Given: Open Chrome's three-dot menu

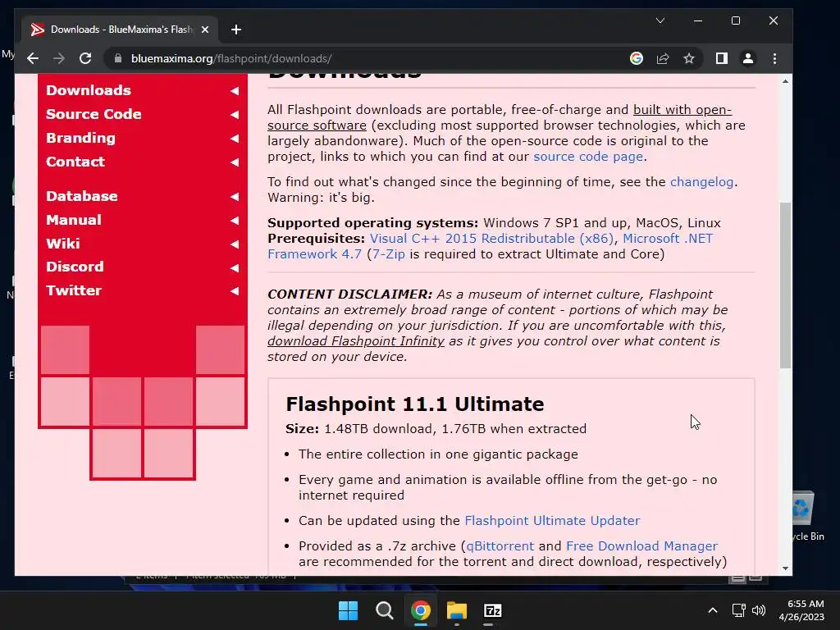Looking at the screenshot, I should (x=774, y=58).
